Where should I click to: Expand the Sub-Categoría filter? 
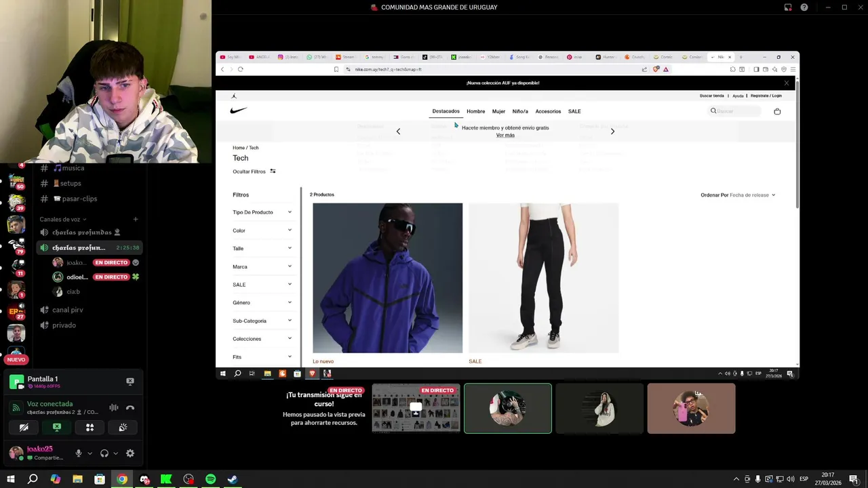tap(262, 321)
